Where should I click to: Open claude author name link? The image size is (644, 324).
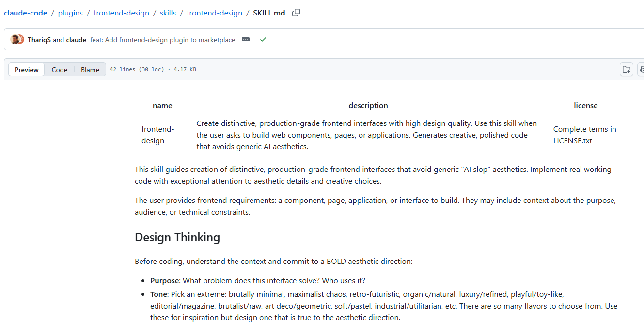[76, 40]
